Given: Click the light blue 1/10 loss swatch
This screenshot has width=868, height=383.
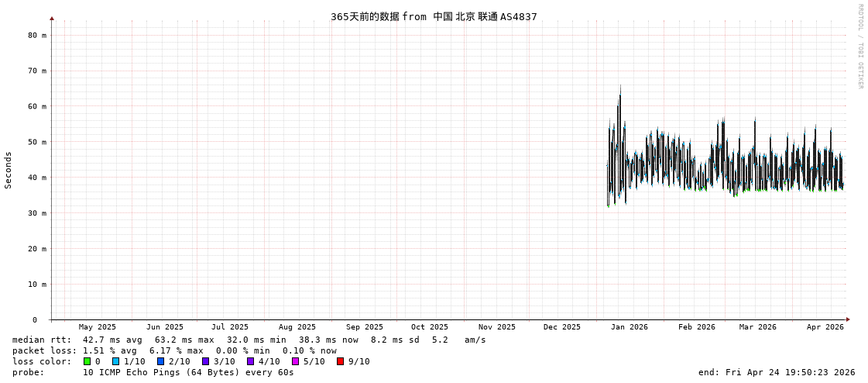Looking at the screenshot, I should coord(116,361).
